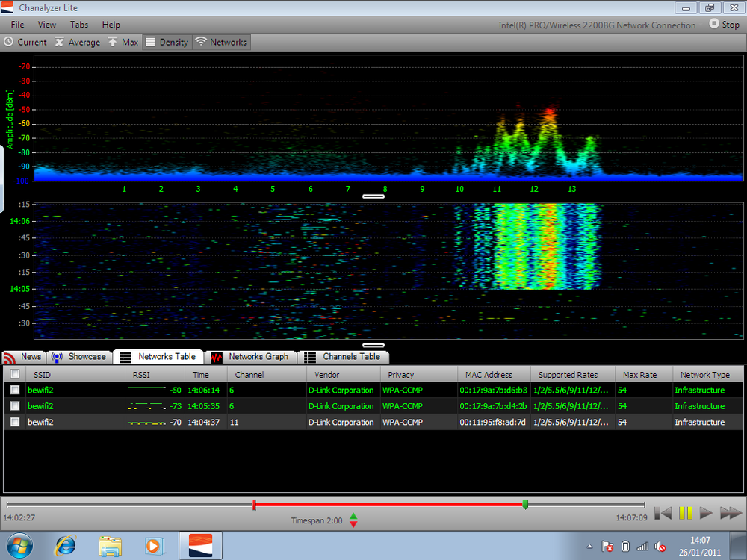Viewport: 747px width, 560px height.
Task: Decrease timespan with red down arrow
Action: coord(353,524)
